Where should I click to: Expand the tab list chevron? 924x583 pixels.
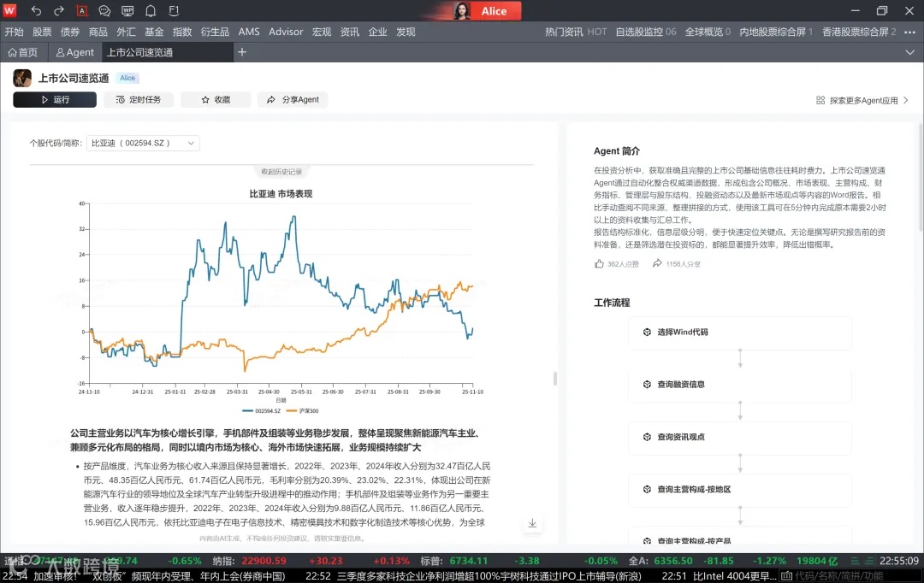(x=909, y=52)
